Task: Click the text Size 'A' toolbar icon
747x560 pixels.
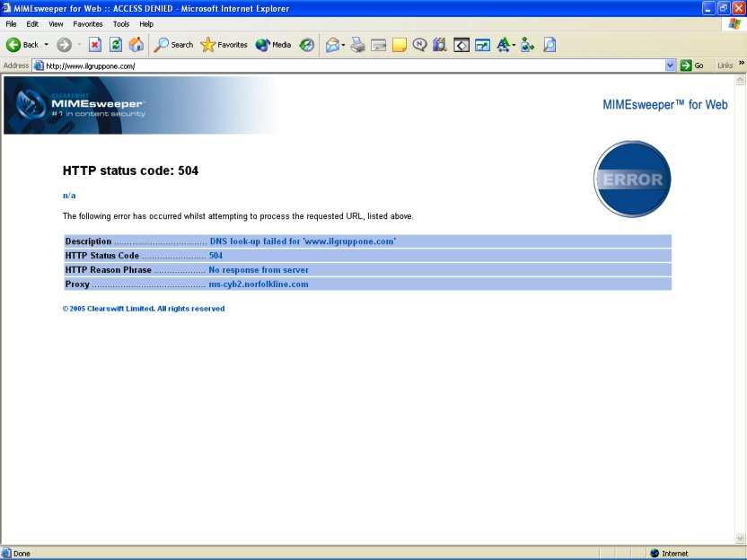Action: pos(503,45)
